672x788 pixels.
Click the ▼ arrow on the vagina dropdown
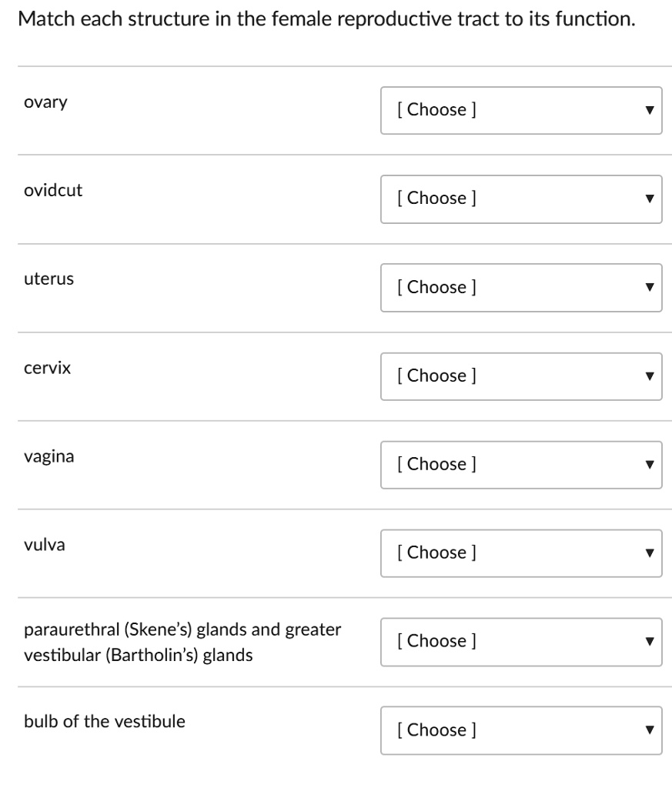click(x=649, y=464)
